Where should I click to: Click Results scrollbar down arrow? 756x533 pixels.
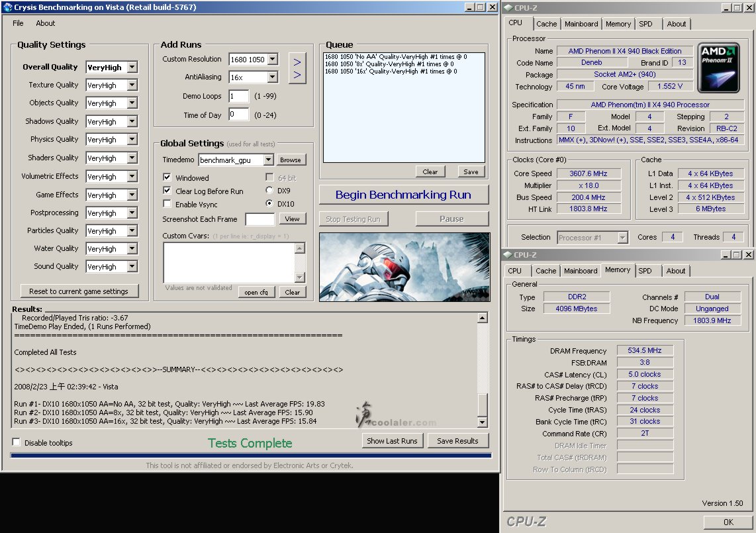click(x=482, y=422)
